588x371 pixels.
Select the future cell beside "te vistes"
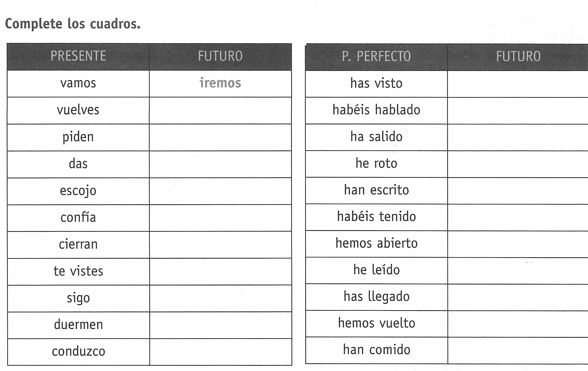[220, 272]
